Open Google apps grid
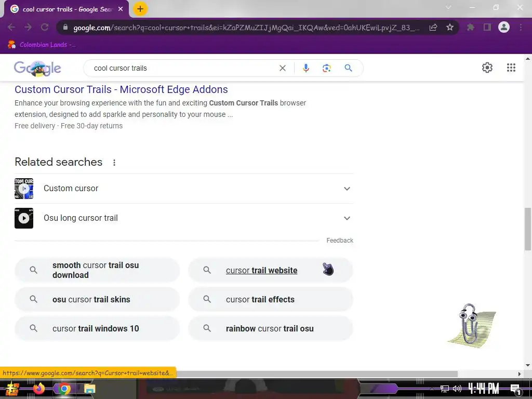Image resolution: width=532 pixels, height=399 pixels. [511, 68]
